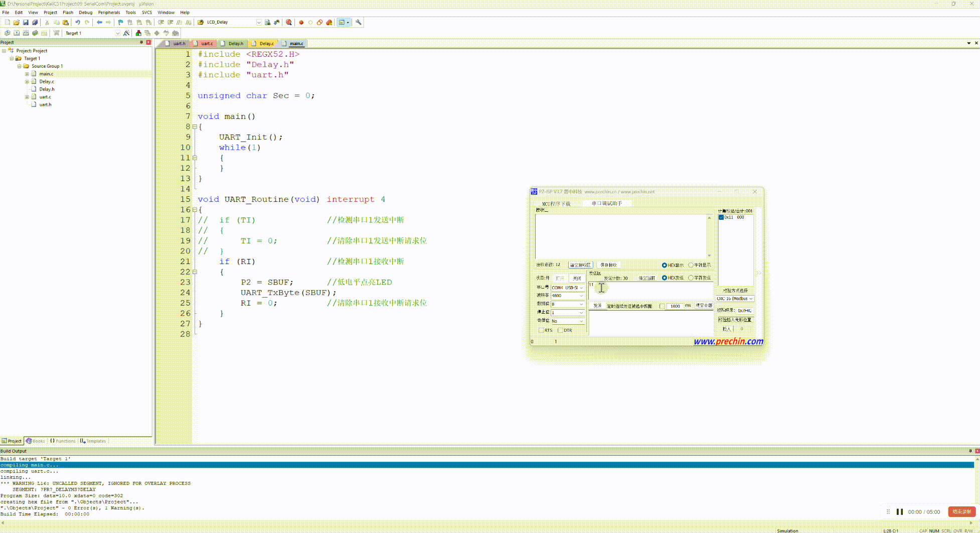This screenshot has width=980, height=533.
Task: Click the 保存接收 button
Action: (x=609, y=265)
